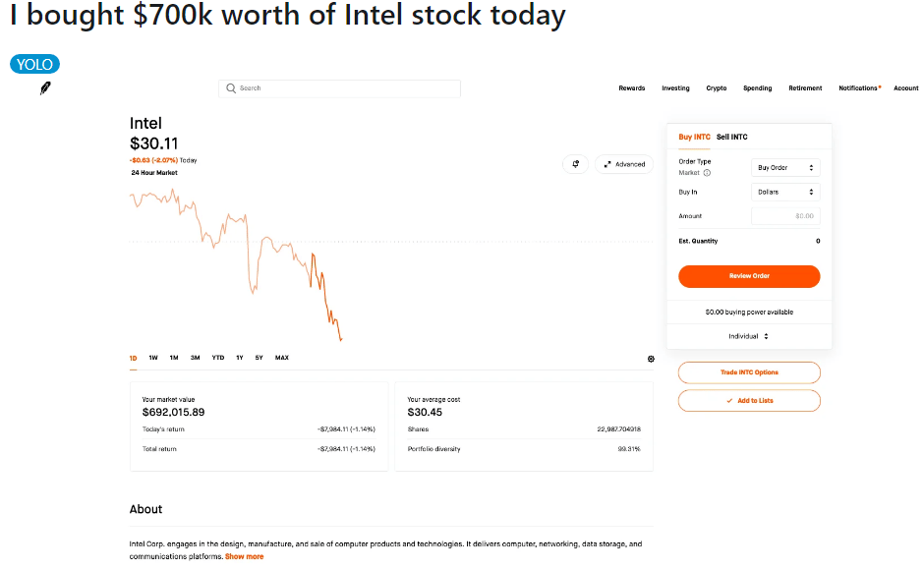The height and width of the screenshot is (570, 924).
Task: Open the Notifications menu
Action: pos(858,88)
